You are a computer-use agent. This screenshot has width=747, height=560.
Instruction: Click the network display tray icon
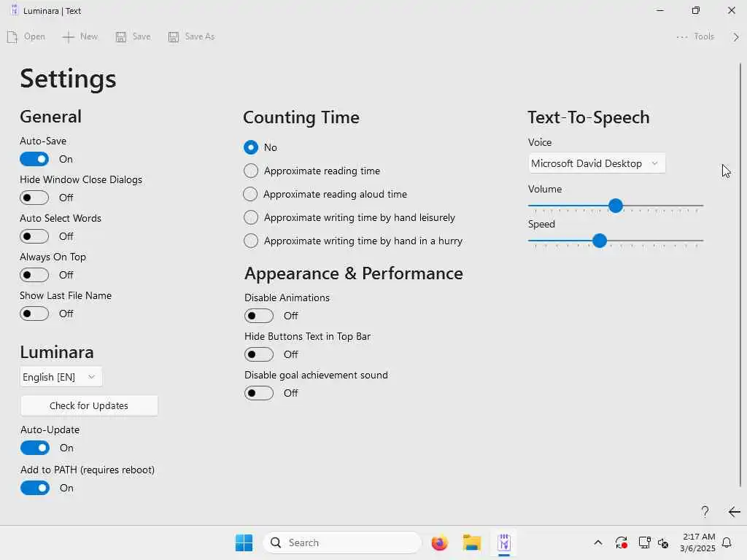[644, 542]
